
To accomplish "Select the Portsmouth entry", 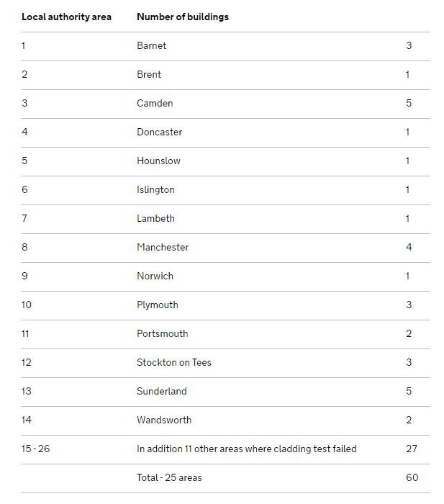I will tap(162, 333).
